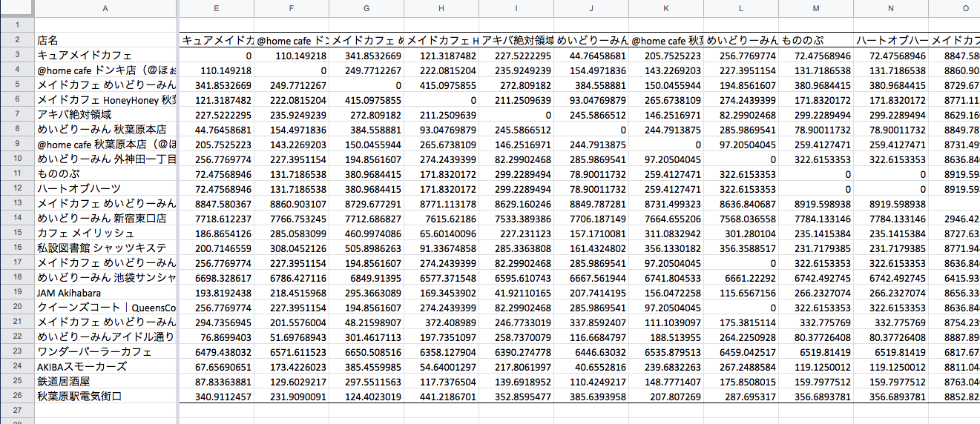The height and width of the screenshot is (424, 980).
Task: Click the もののぷ header cell in column M
Action: [815, 40]
